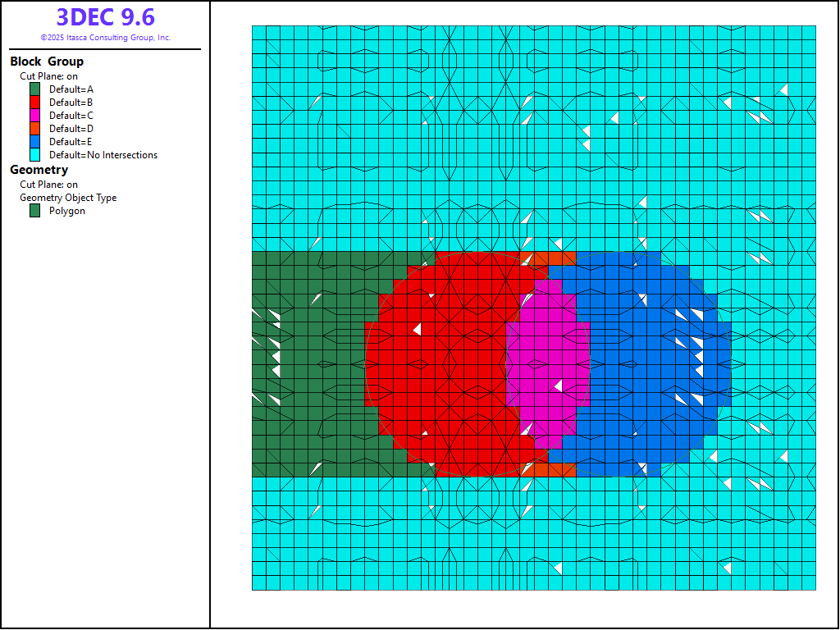Image resolution: width=840 pixels, height=630 pixels.
Task: Select the Block Group legend heading
Action: [47, 62]
